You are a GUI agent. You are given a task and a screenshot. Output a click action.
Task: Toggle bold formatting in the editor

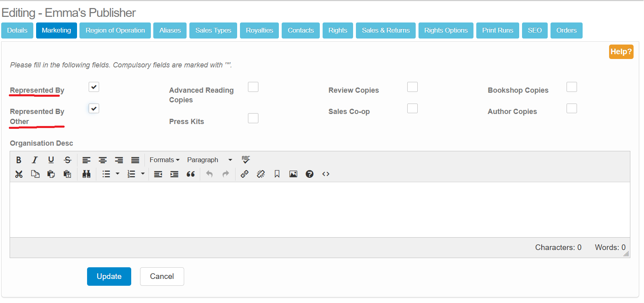point(18,160)
